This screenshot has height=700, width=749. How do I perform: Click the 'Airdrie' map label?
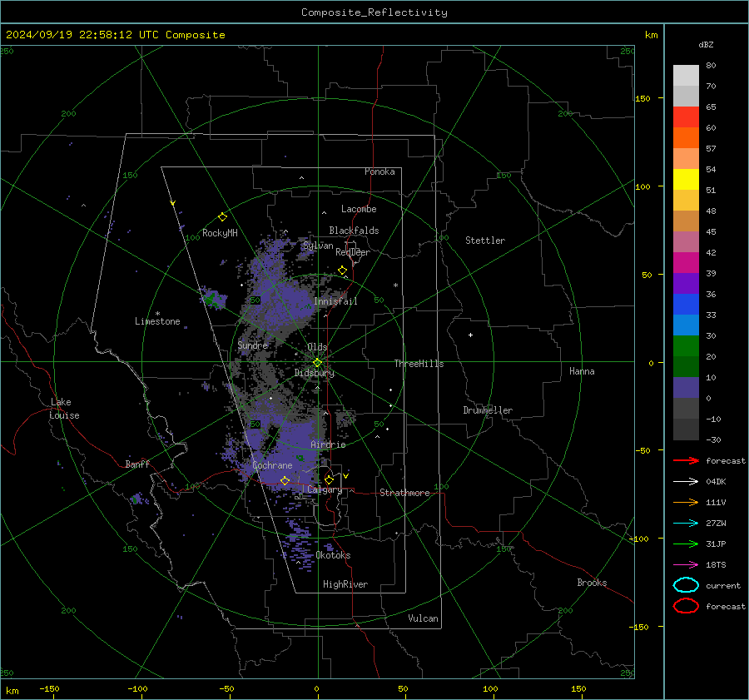[x=328, y=444]
